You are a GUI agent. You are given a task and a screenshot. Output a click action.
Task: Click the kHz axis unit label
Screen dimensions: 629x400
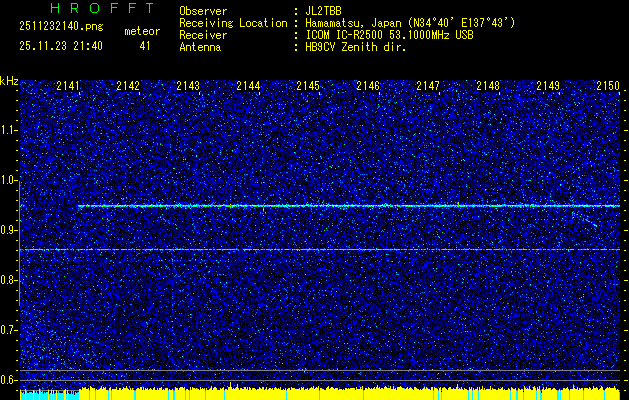pos(9,80)
